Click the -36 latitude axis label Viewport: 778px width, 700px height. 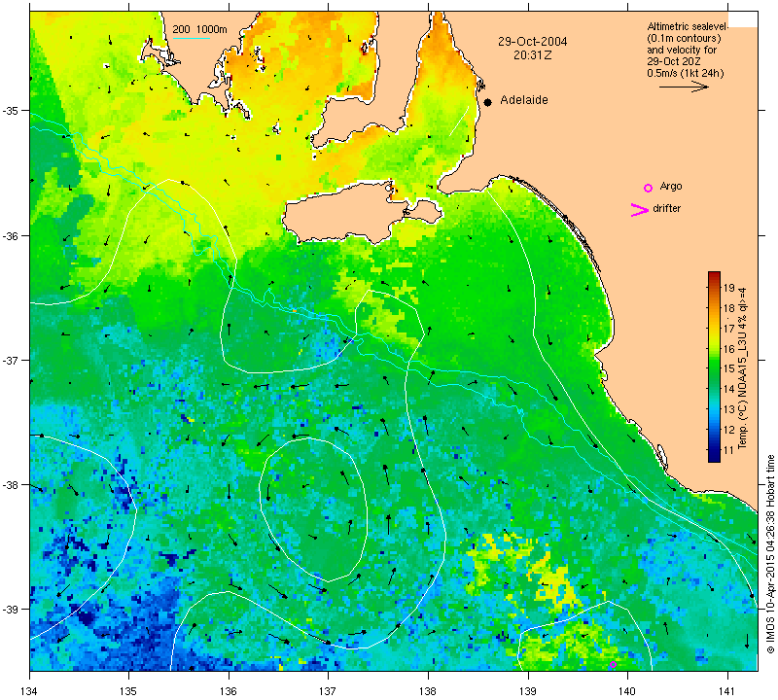click(x=10, y=235)
